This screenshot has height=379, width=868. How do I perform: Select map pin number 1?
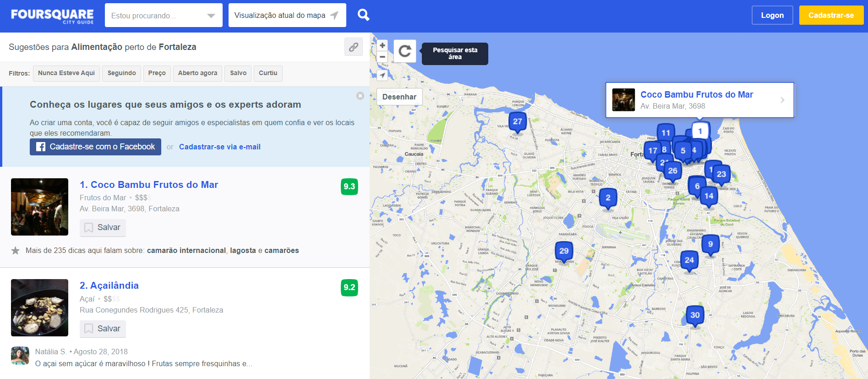[x=700, y=131]
